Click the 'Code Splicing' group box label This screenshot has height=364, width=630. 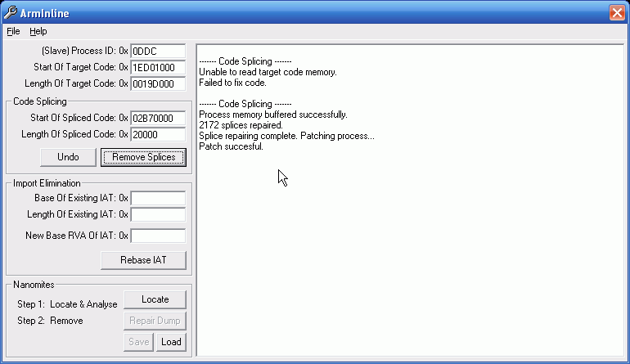tap(40, 101)
